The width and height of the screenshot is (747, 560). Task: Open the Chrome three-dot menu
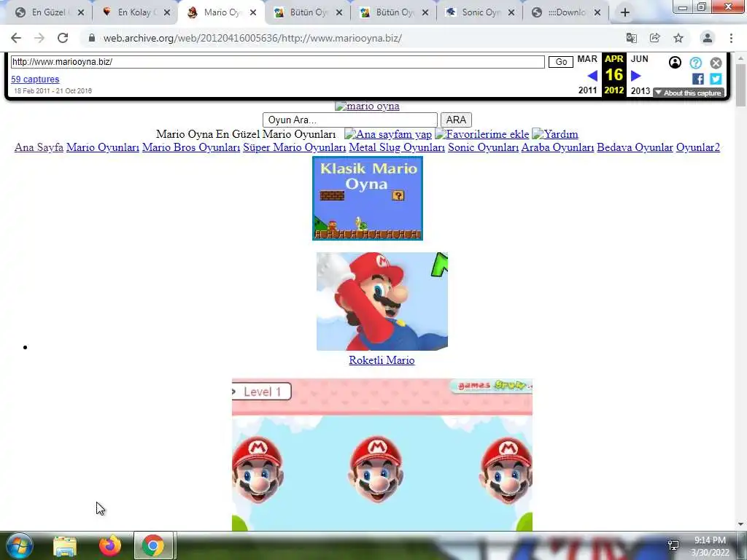pos(731,38)
